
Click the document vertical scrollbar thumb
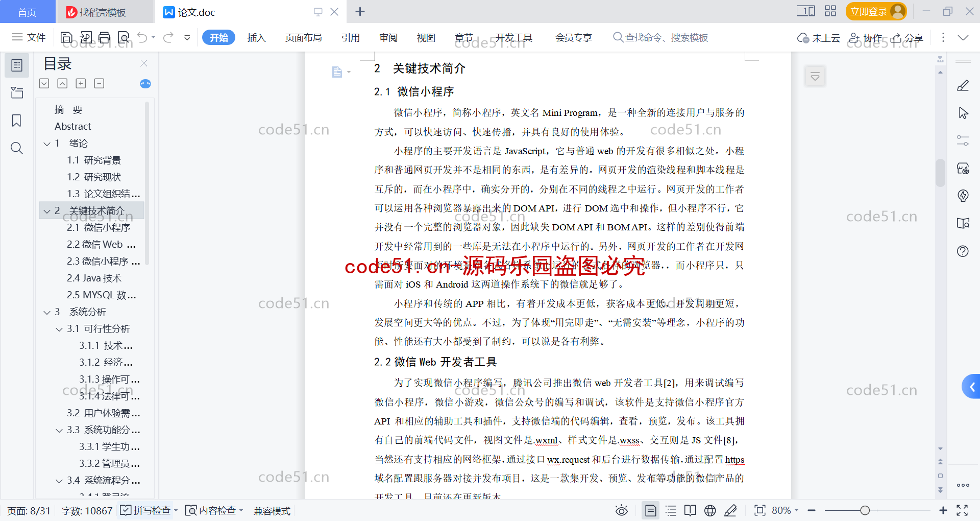(x=940, y=173)
